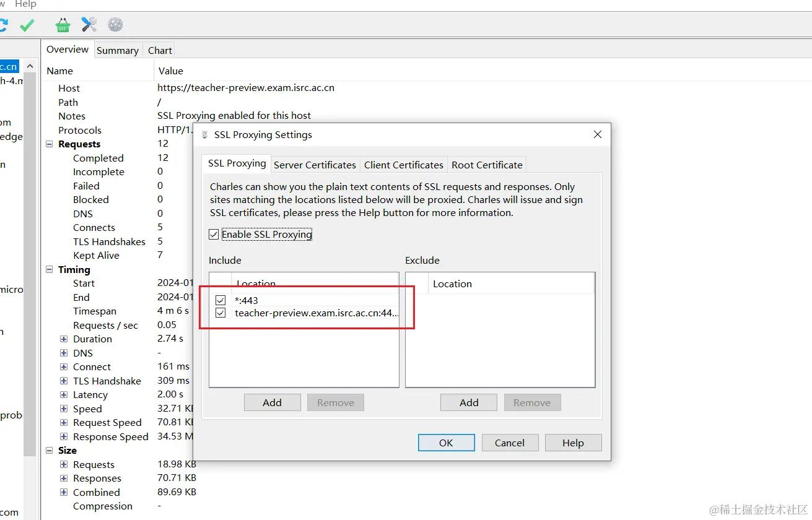The image size is (812, 520).
Task: Expand the Combined row under Size
Action: tap(64, 493)
